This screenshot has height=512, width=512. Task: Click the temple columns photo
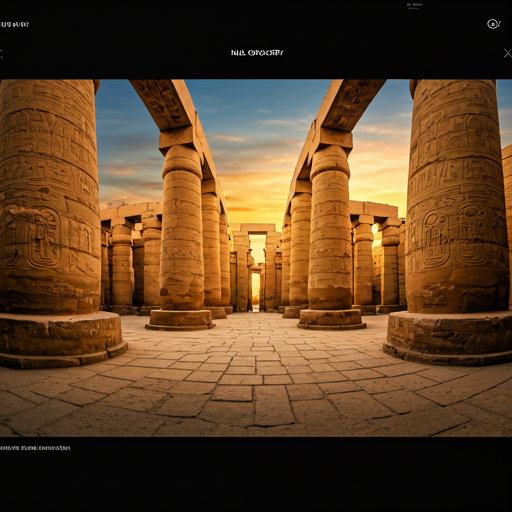pos(256,258)
